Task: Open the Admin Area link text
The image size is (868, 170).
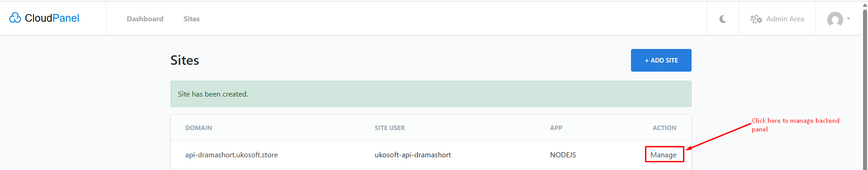Action: coord(785,19)
